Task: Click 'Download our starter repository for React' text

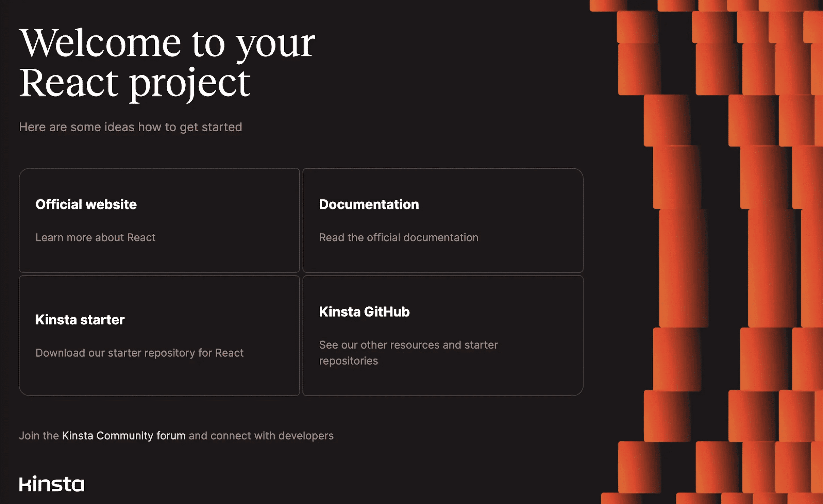Action: click(139, 353)
